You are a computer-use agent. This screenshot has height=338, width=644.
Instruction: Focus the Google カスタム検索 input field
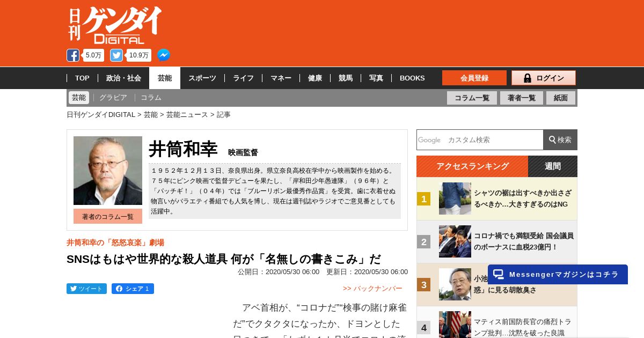(x=480, y=139)
